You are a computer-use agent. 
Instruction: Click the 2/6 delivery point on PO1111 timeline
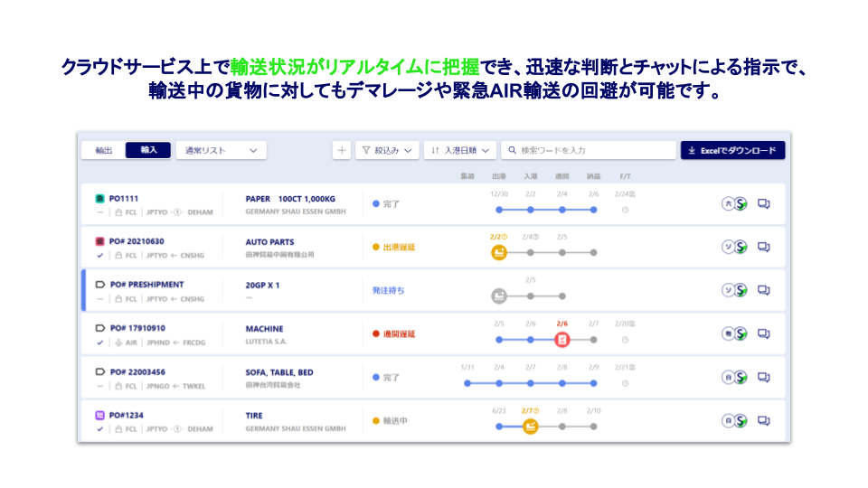[593, 210]
